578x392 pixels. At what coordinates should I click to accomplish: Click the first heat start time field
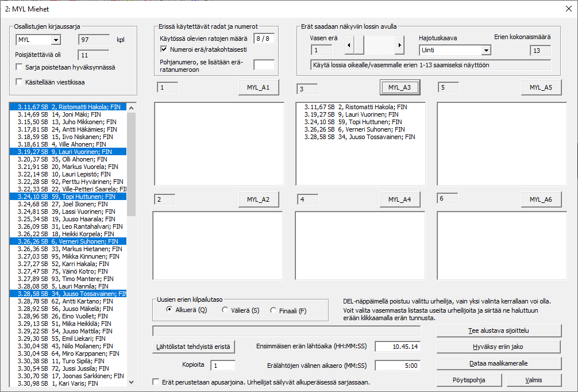tap(398, 346)
